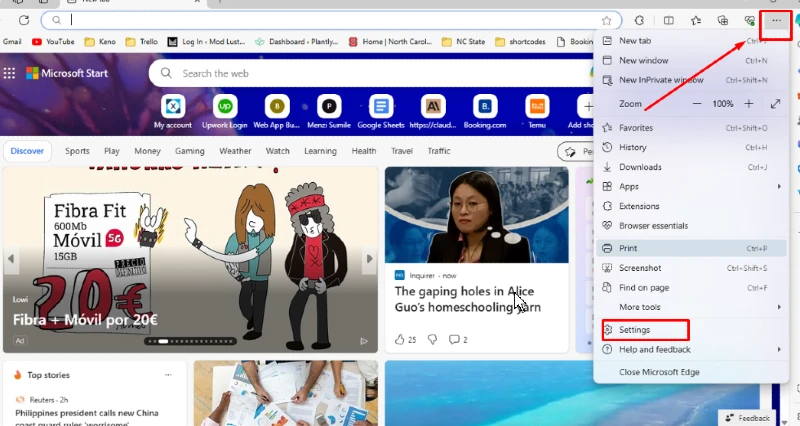Show previous carousel slide arrow
Image resolution: width=800 pixels, height=426 pixels.
tap(11, 259)
